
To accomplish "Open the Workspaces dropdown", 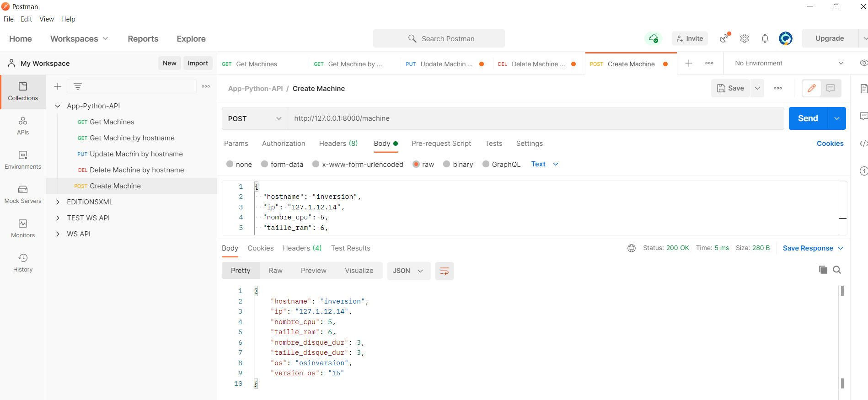I will [x=79, y=39].
